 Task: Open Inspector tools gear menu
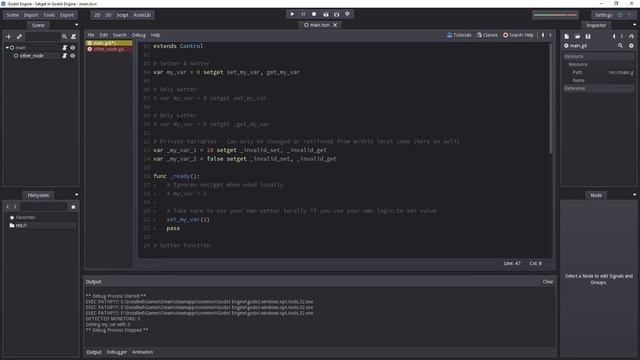(x=631, y=46)
